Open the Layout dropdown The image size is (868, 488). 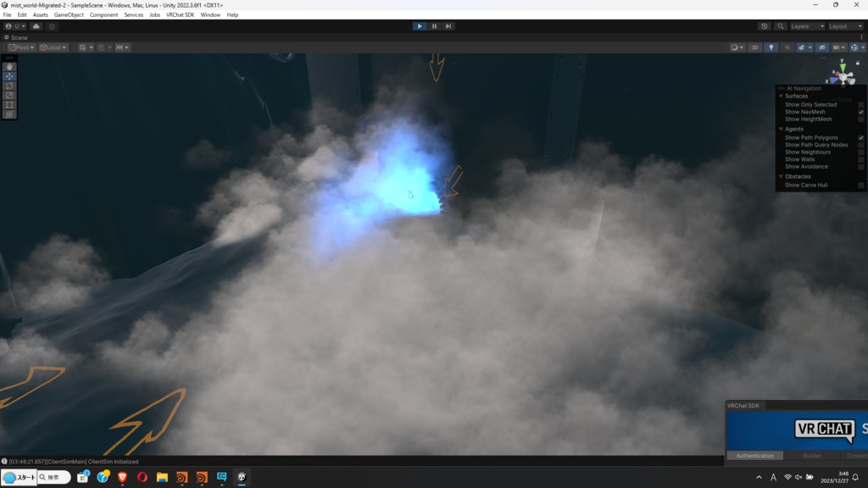(845, 26)
